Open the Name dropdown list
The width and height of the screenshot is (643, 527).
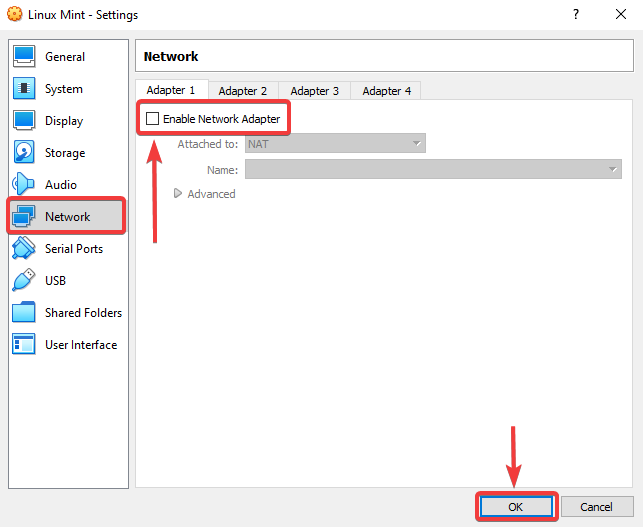[x=433, y=169]
